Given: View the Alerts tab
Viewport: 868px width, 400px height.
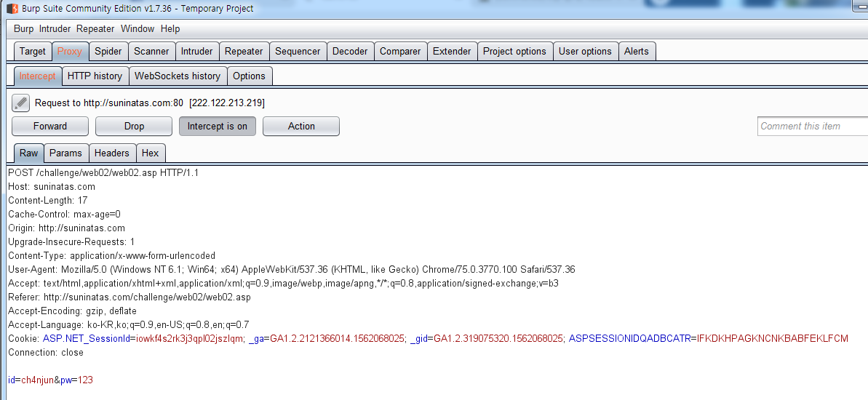Looking at the screenshot, I should 637,52.
